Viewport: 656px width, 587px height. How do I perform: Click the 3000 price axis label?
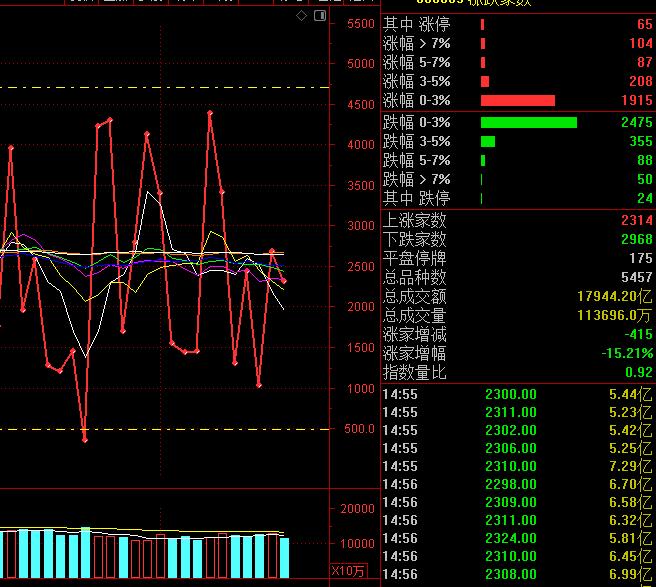click(361, 226)
